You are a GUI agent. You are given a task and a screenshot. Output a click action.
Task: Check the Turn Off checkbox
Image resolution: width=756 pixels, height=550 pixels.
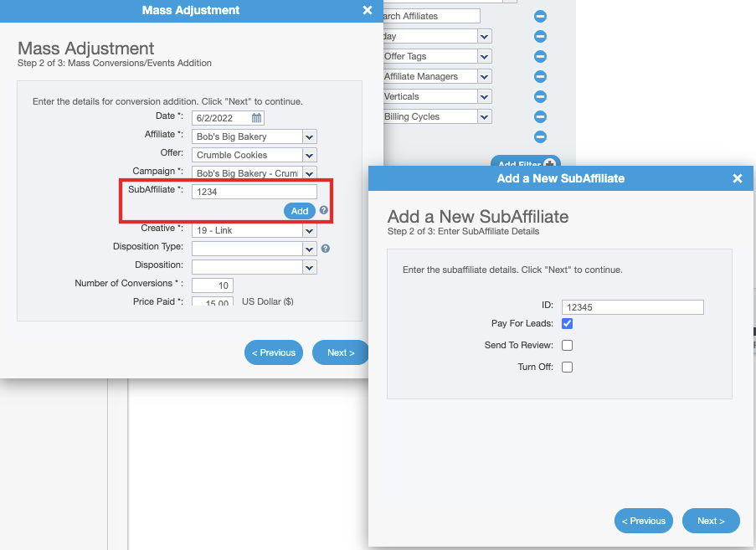pos(566,367)
